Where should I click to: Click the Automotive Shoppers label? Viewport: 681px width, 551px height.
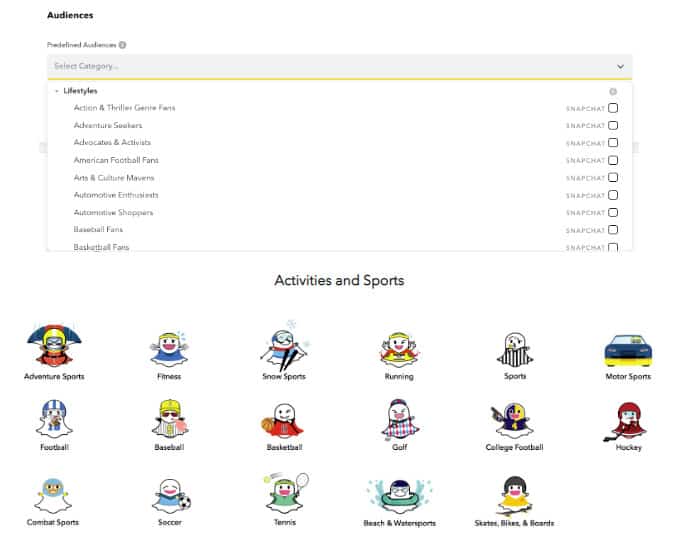tap(113, 212)
